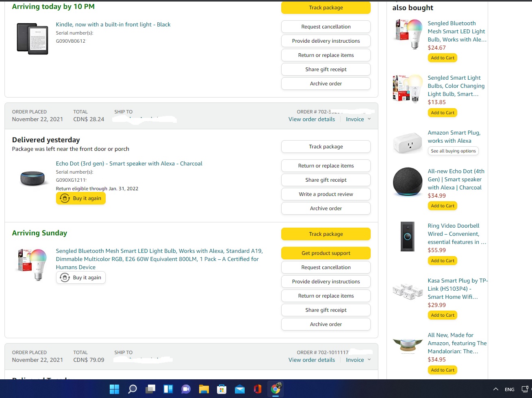The image size is (532, 398).
Task: Buy the Echo Dot again
Action: click(x=81, y=198)
